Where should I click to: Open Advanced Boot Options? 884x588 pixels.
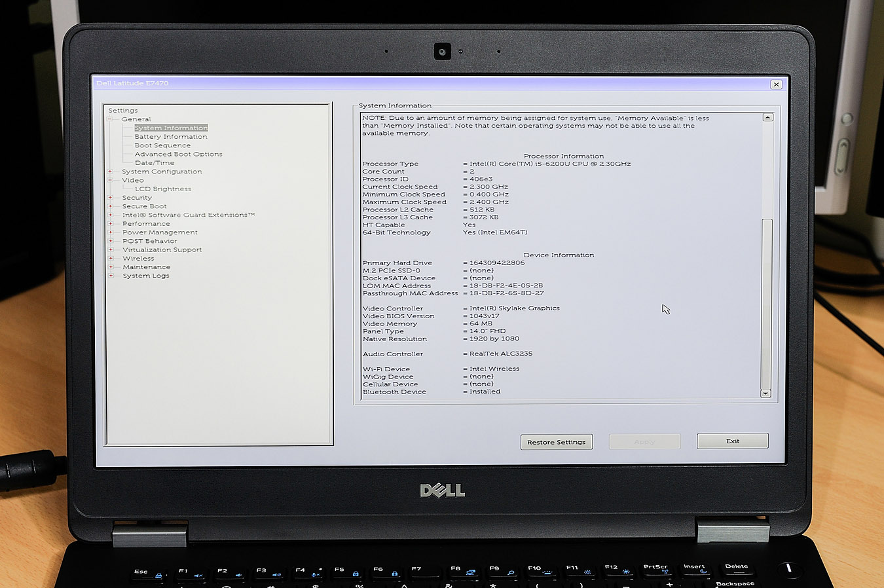[x=178, y=154]
